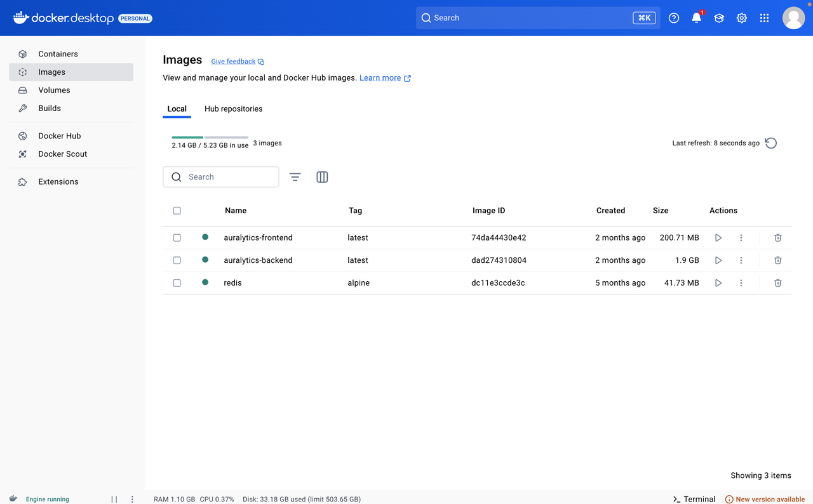
Task: Select Images in the sidebar
Action: click(71, 72)
